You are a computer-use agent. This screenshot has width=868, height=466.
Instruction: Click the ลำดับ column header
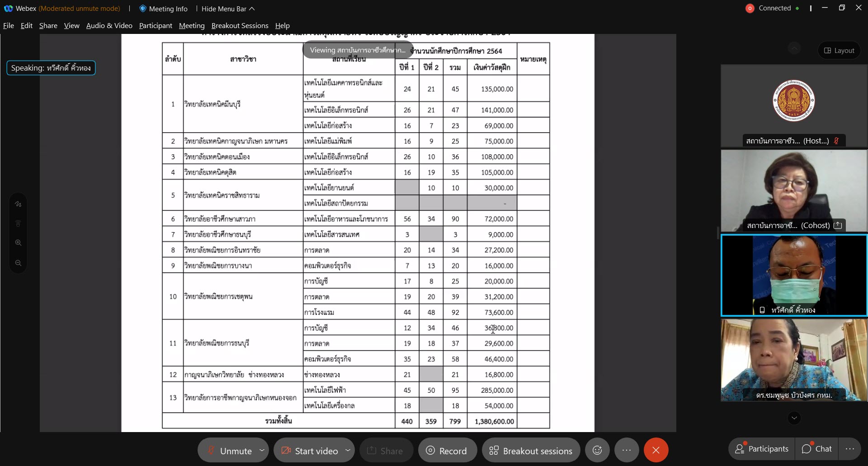[173, 59]
